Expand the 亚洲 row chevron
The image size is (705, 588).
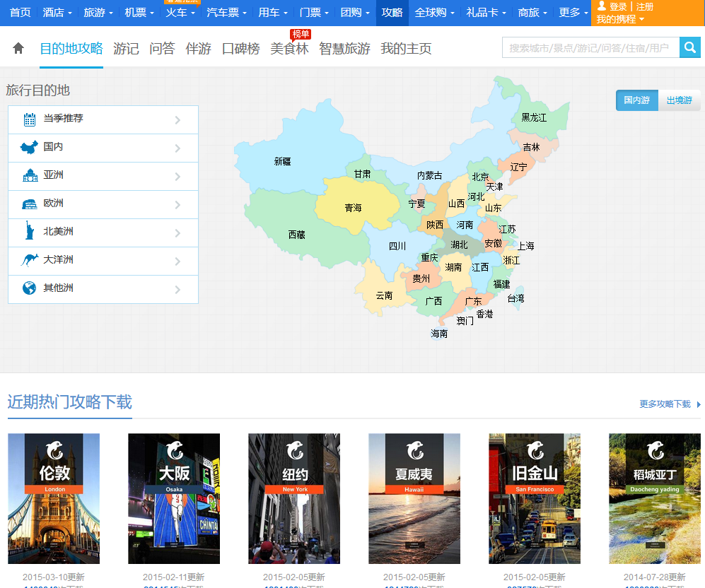[x=177, y=177]
